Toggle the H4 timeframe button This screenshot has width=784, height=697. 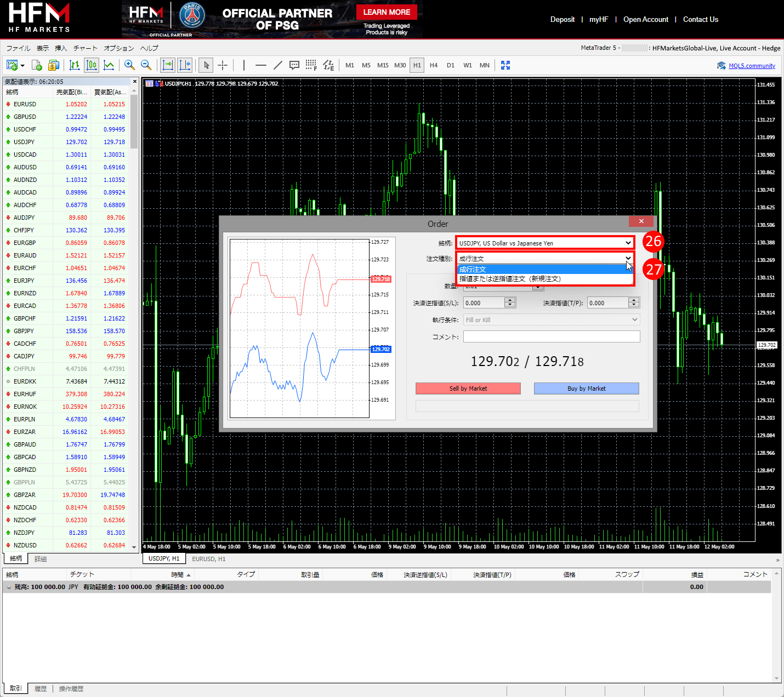pos(434,65)
